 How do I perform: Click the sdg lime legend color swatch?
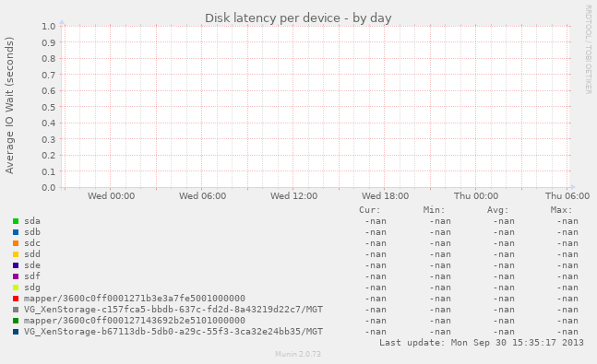pos(16,288)
